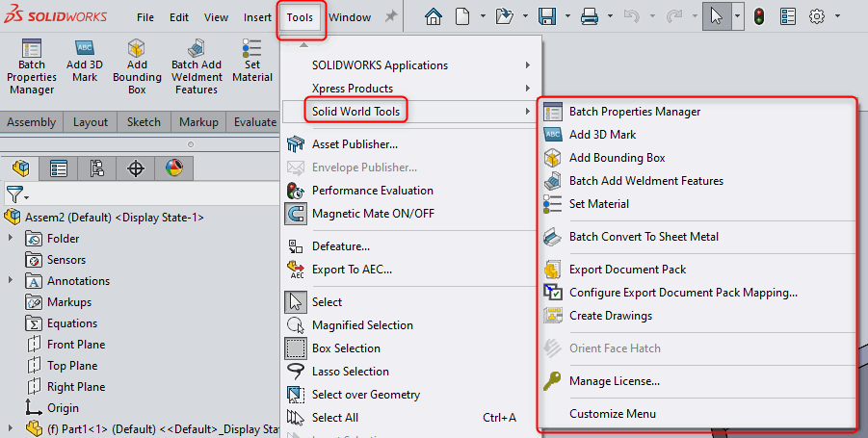Select the Front Plane tree item
This screenshot has width=868, height=438.
tap(75, 345)
